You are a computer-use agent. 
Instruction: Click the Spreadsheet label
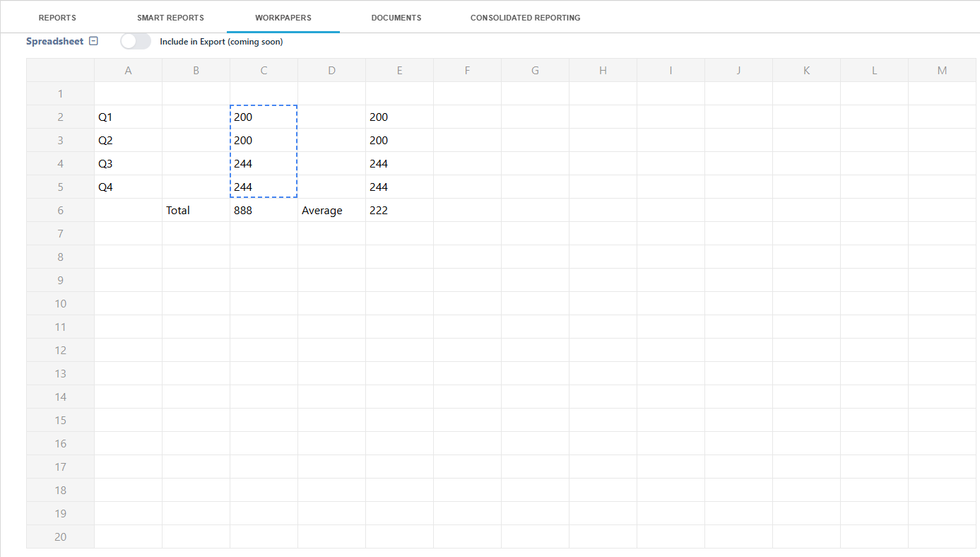point(55,41)
